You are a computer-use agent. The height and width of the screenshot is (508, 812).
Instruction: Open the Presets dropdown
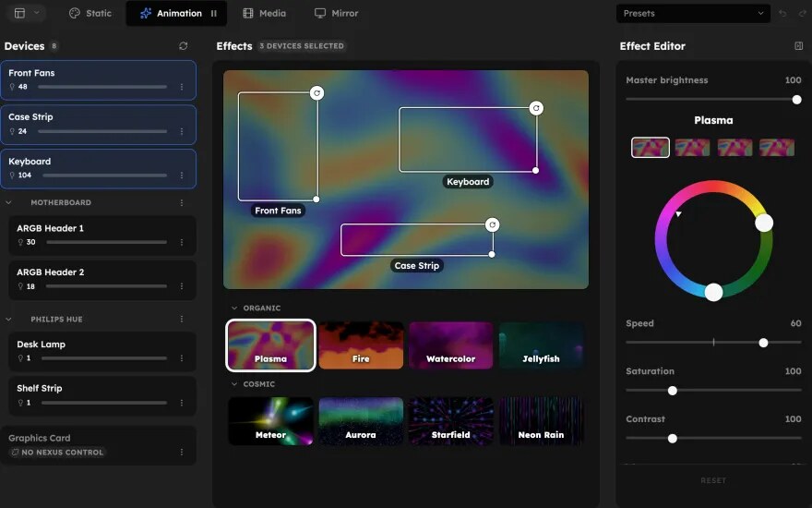click(693, 13)
